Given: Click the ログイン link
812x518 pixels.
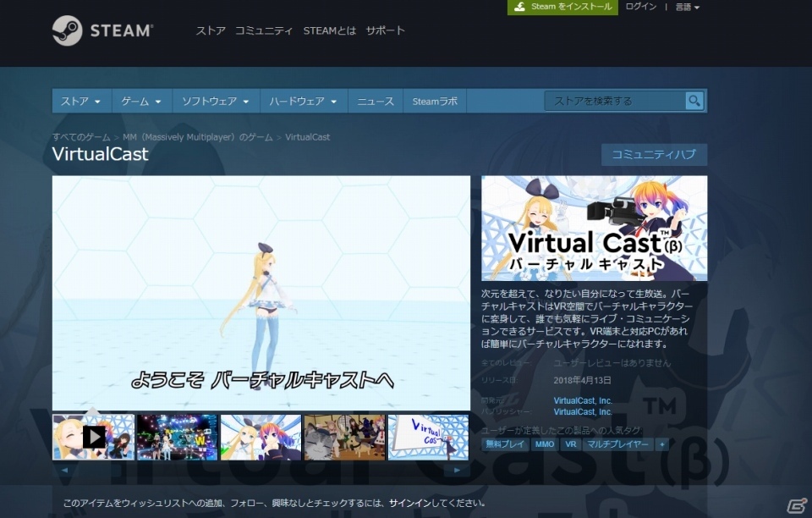Looking at the screenshot, I should 640,7.
